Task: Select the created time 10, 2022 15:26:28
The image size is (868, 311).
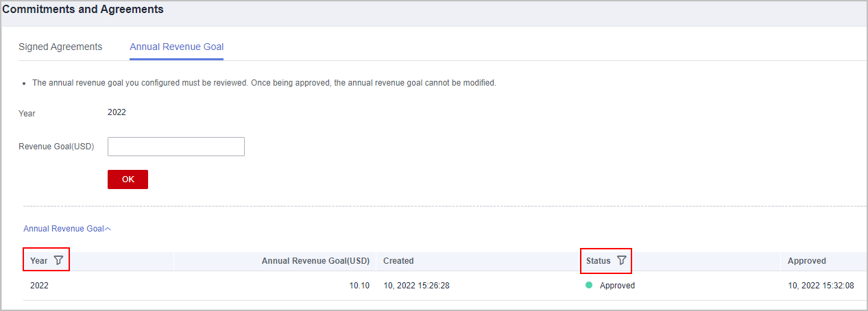Action: 416,286
